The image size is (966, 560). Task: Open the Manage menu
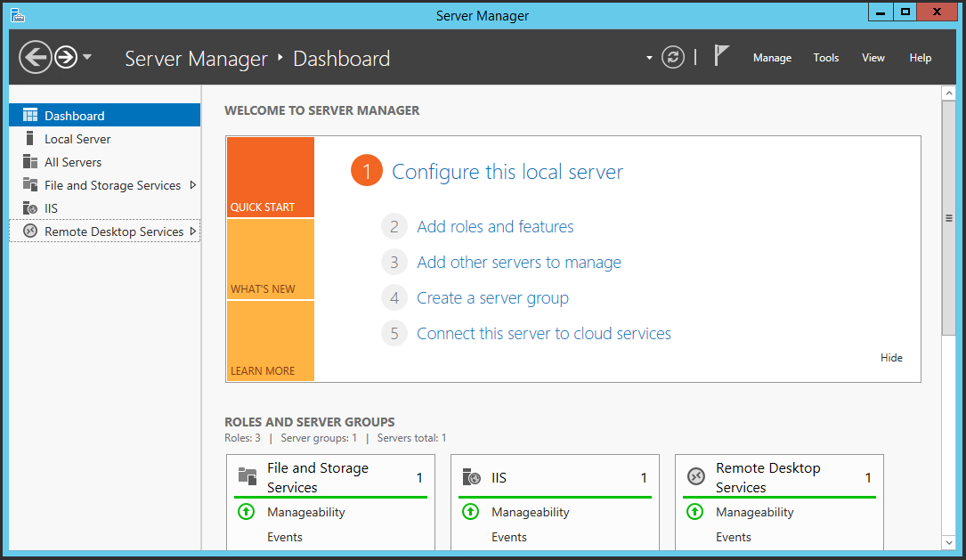coord(772,58)
